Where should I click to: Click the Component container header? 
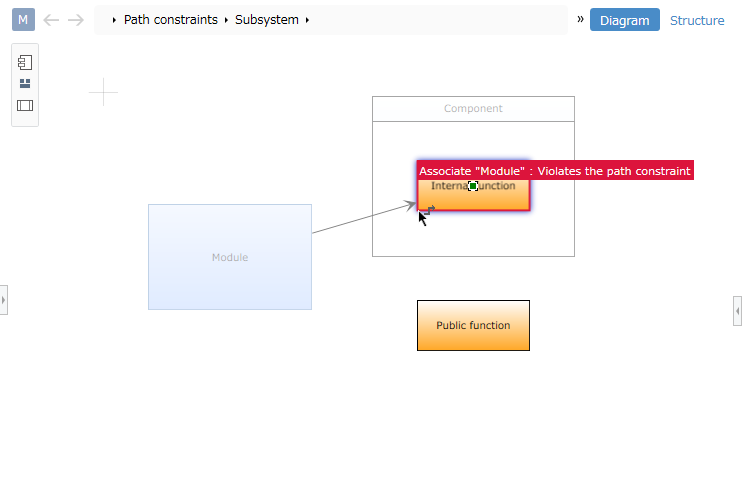[x=473, y=108]
